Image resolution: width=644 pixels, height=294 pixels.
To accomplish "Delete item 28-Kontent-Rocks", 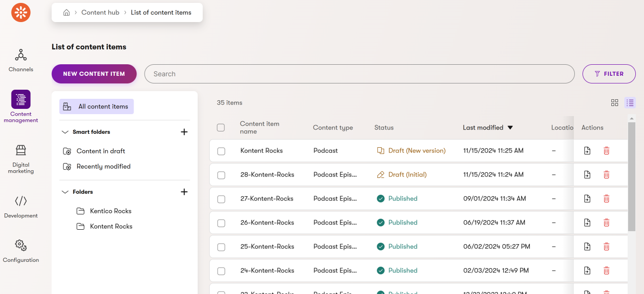I will (x=607, y=175).
